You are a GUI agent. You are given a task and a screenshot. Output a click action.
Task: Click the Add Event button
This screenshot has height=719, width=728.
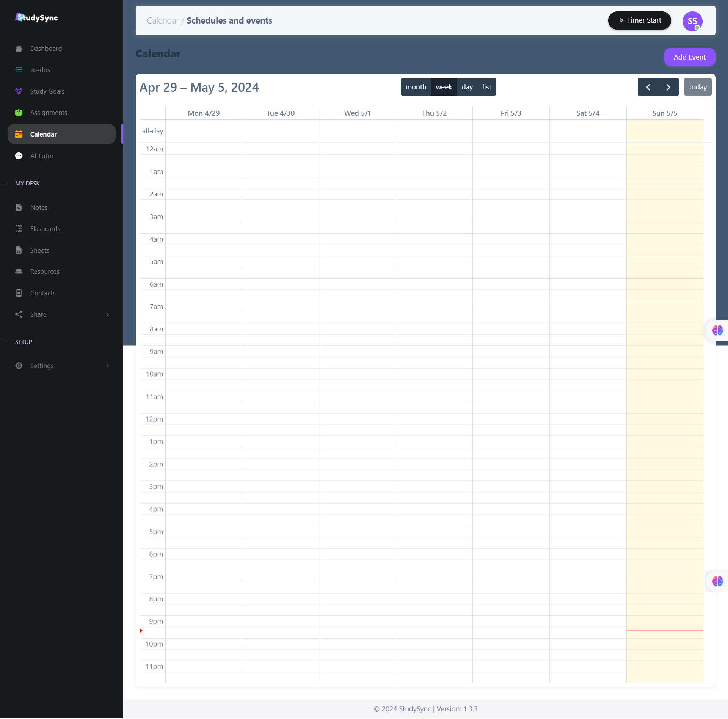[x=689, y=57]
